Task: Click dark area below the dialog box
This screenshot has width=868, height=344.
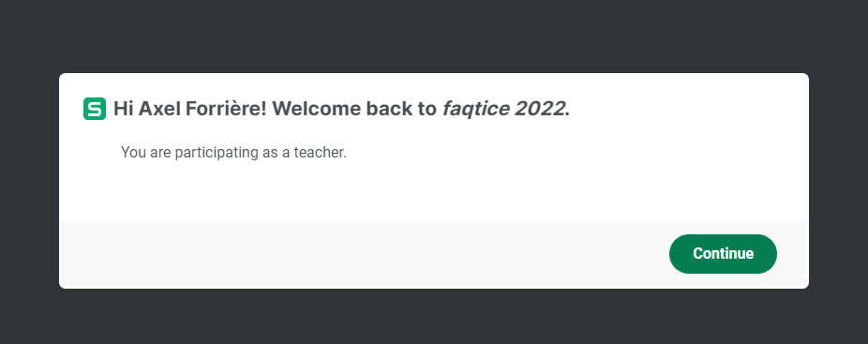Action: click(x=434, y=316)
